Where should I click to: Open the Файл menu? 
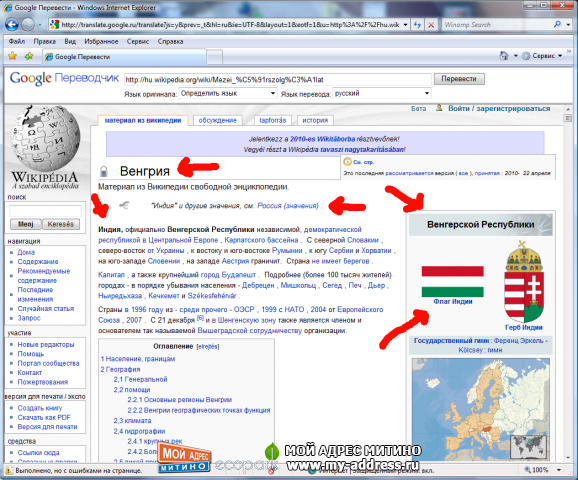pyautogui.click(x=17, y=41)
